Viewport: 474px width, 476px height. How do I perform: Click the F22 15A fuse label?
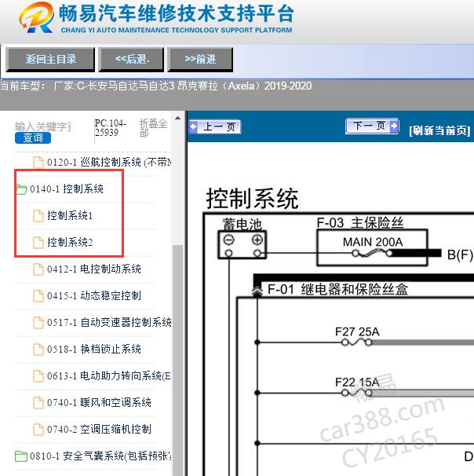[x=357, y=382]
